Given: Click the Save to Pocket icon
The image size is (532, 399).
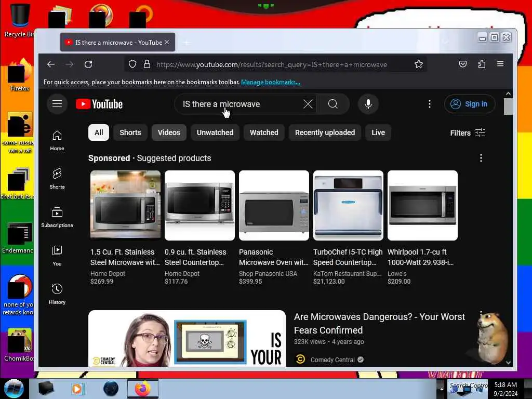Looking at the screenshot, I should point(463,64).
